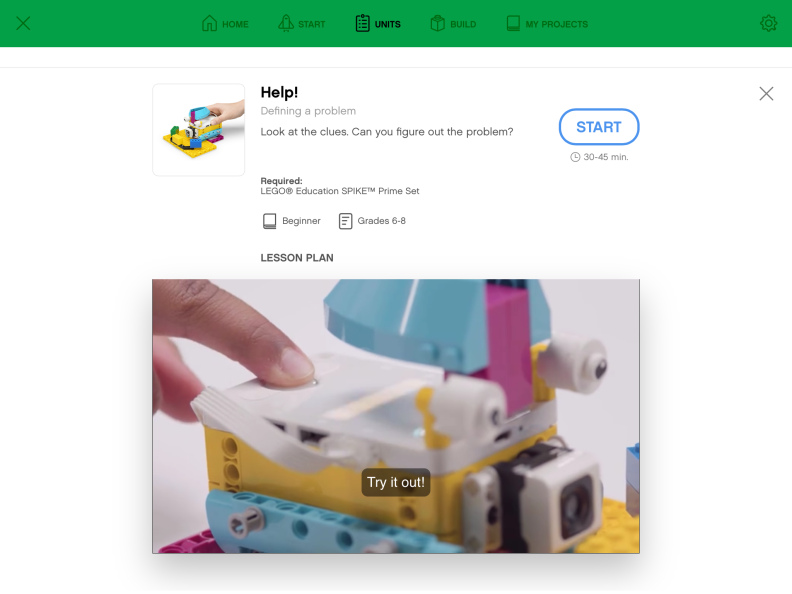
Task: Click the LESSON PLAN heading
Action: click(297, 258)
